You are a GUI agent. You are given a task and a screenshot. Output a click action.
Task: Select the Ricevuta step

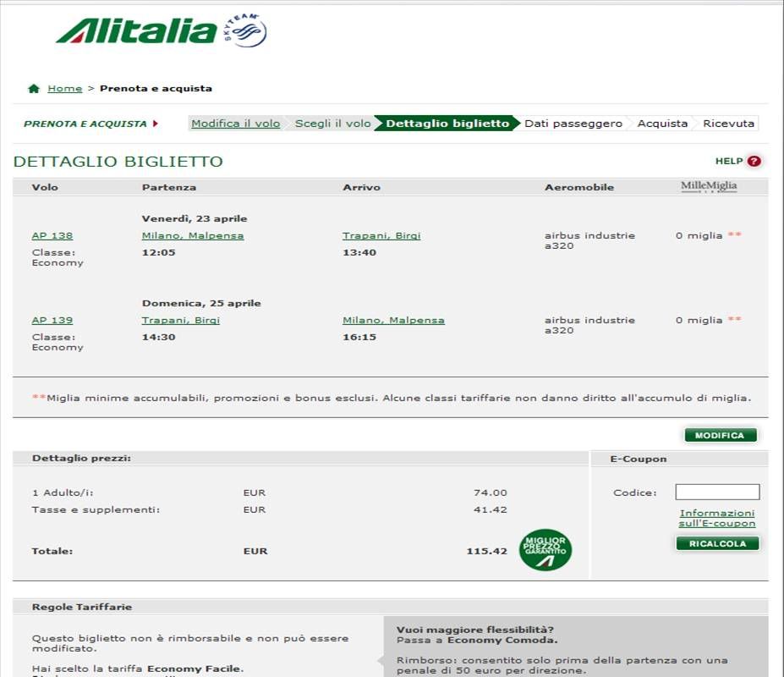728,124
